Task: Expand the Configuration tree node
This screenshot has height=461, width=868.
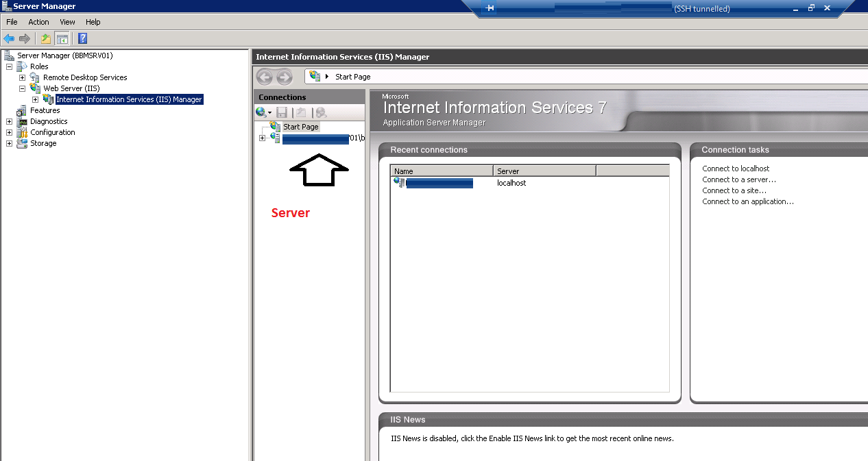Action: tap(9, 132)
